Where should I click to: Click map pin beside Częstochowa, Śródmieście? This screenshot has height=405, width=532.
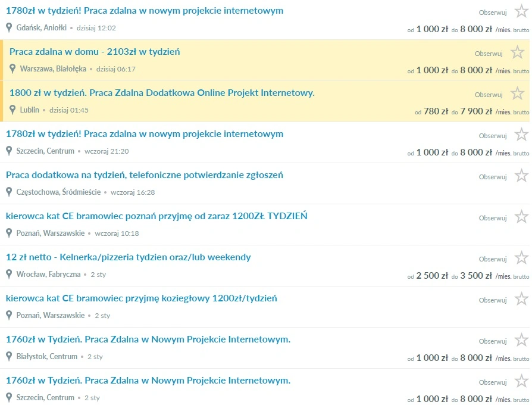click(x=9, y=192)
